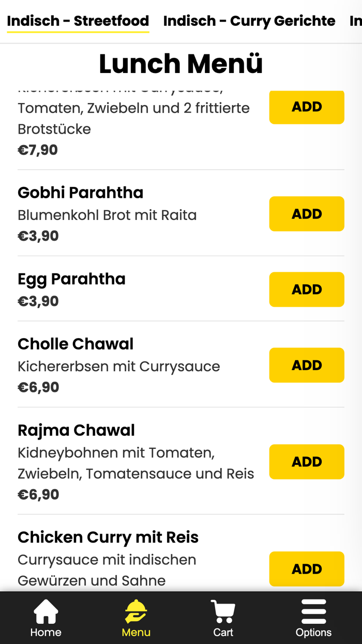Select the Indisch - Curry Gerichte tab

[x=249, y=21]
